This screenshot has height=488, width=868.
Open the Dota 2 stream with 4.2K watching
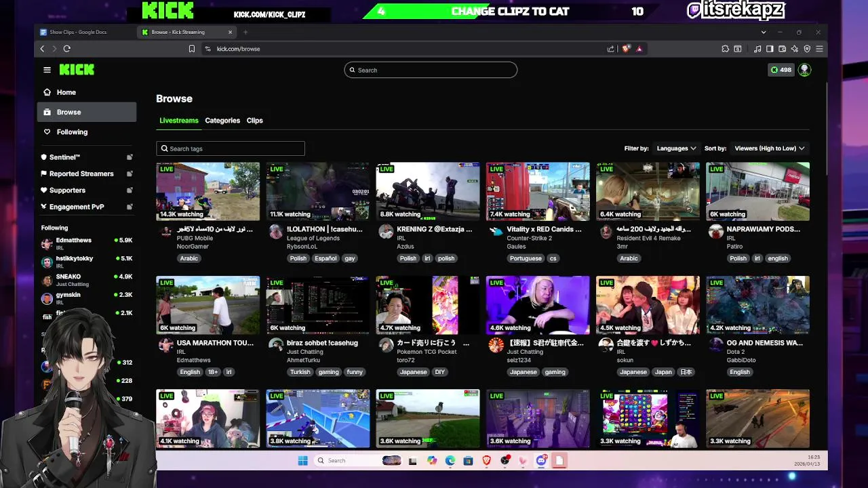click(757, 305)
